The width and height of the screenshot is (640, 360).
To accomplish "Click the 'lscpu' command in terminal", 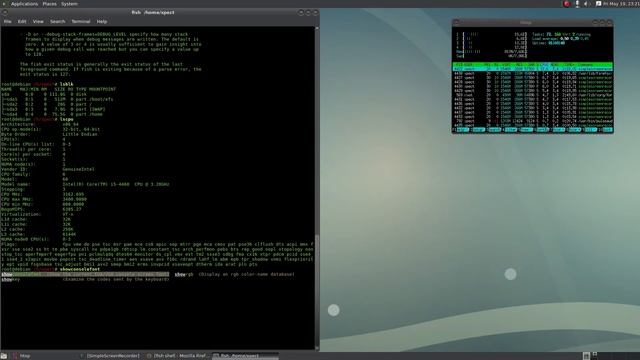I will coord(66,119).
